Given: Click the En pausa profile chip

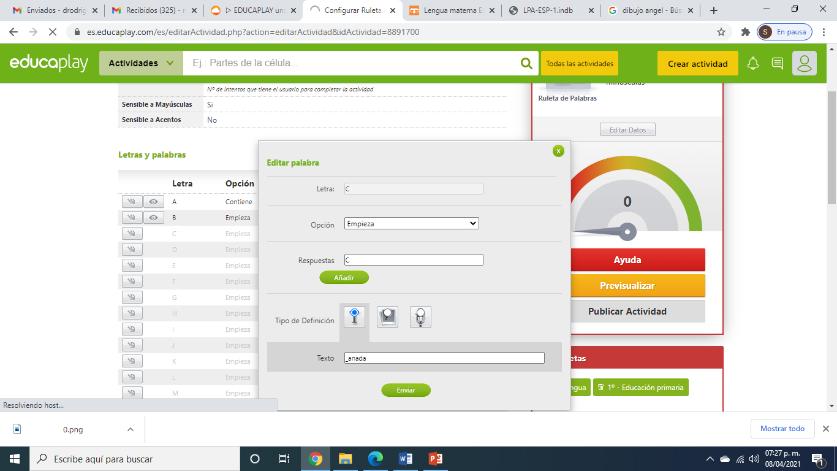Looking at the screenshot, I should (784, 32).
